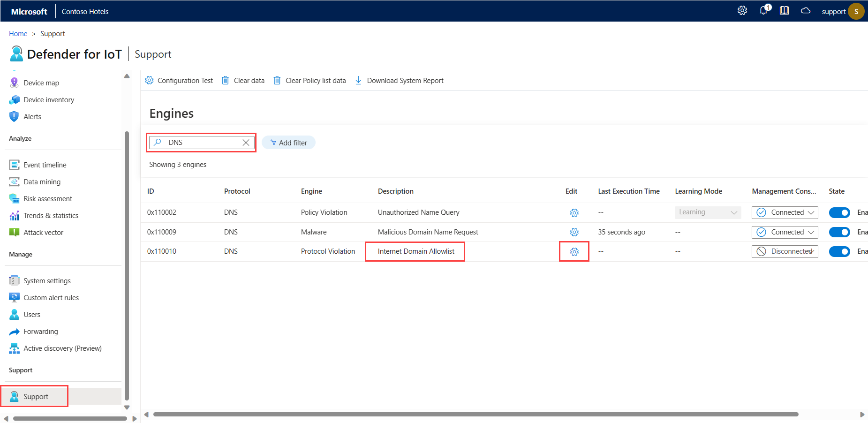
Task: Click Contoso Hotels header text
Action: tap(85, 11)
